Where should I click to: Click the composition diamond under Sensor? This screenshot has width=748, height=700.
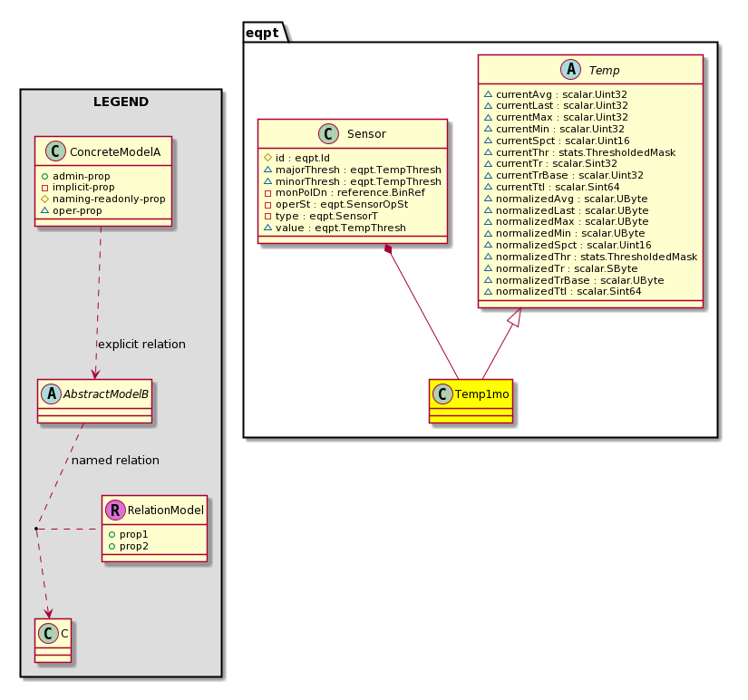tap(388, 249)
